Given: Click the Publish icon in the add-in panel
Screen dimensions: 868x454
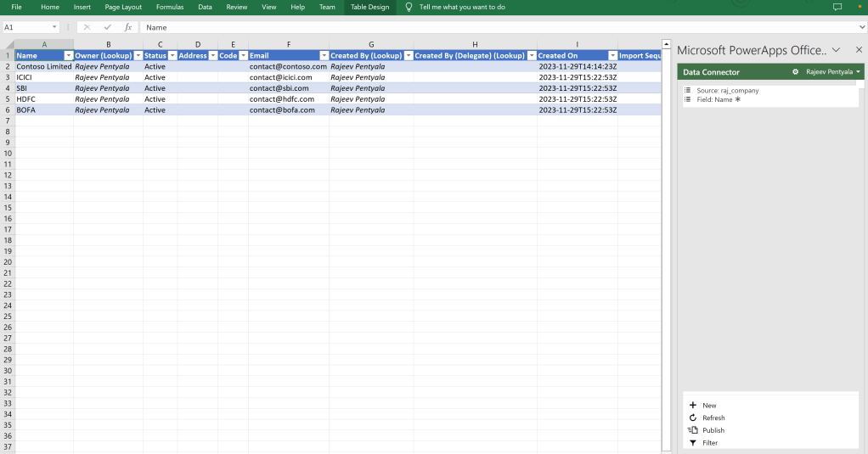Looking at the screenshot, I should (x=692, y=430).
